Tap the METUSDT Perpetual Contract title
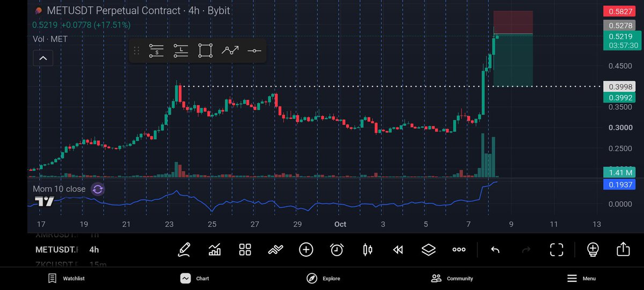The image size is (644, 290). (x=138, y=11)
